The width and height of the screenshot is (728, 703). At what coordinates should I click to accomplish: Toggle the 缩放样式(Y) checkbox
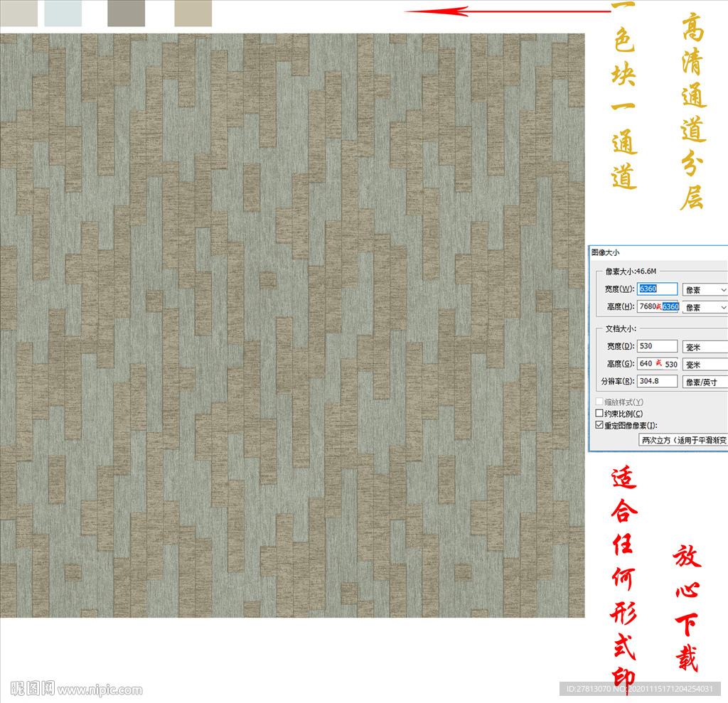pyautogui.click(x=599, y=402)
